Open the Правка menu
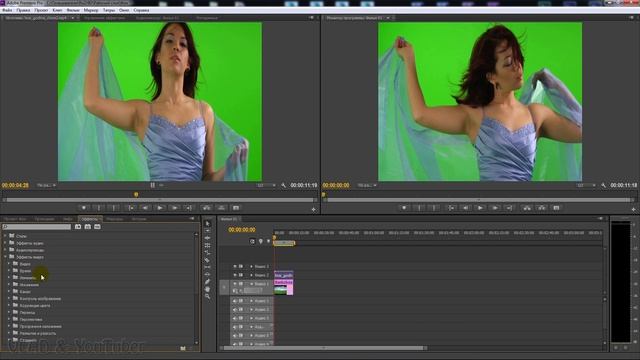Image resolution: width=640 pixels, height=360 pixels. 23,10
